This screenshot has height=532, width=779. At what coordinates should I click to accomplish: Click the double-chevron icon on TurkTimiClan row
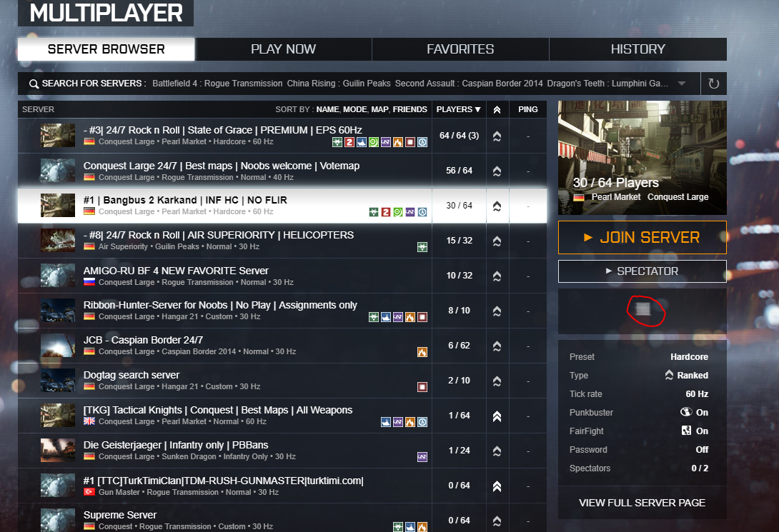497,486
